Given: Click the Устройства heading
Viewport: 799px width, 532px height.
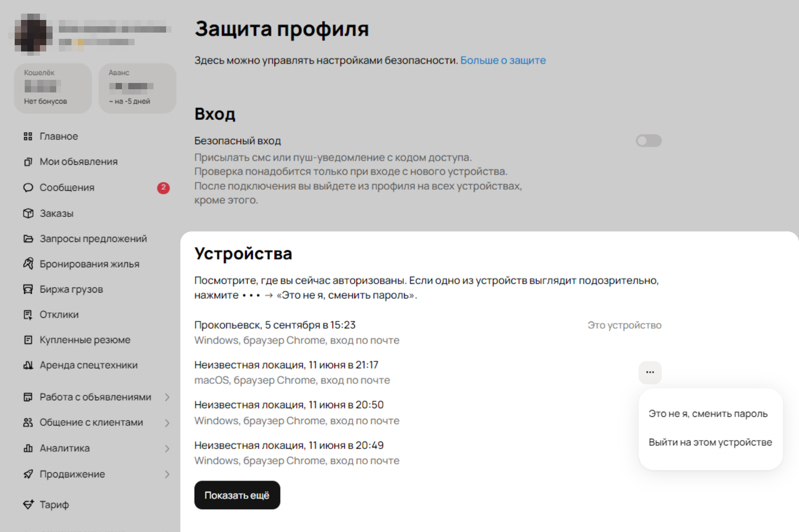Looking at the screenshot, I should (x=243, y=254).
